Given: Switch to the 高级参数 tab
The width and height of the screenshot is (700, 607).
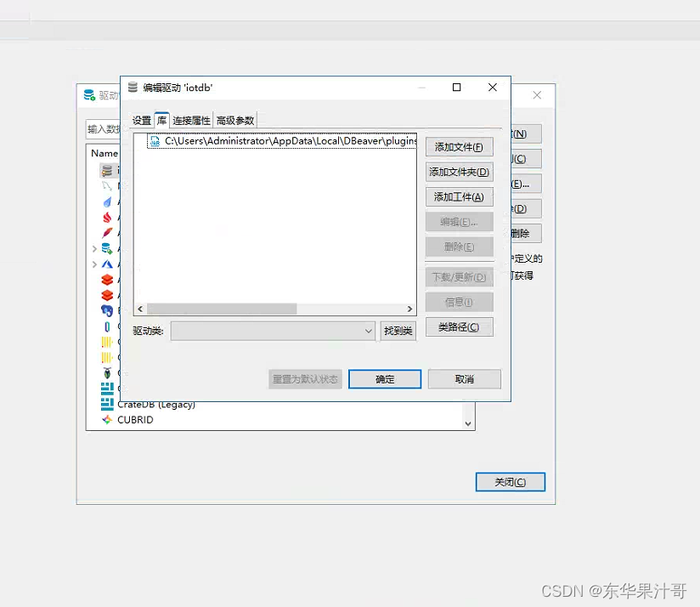Looking at the screenshot, I should [x=235, y=120].
